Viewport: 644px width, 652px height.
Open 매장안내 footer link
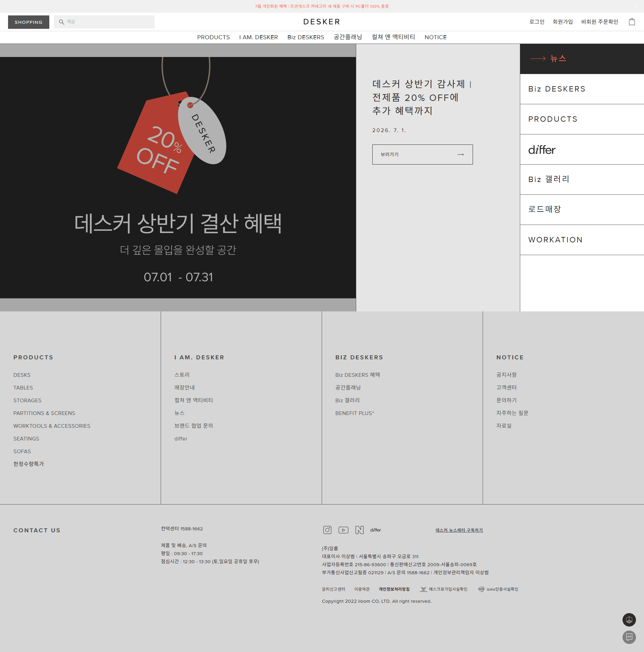click(x=184, y=388)
